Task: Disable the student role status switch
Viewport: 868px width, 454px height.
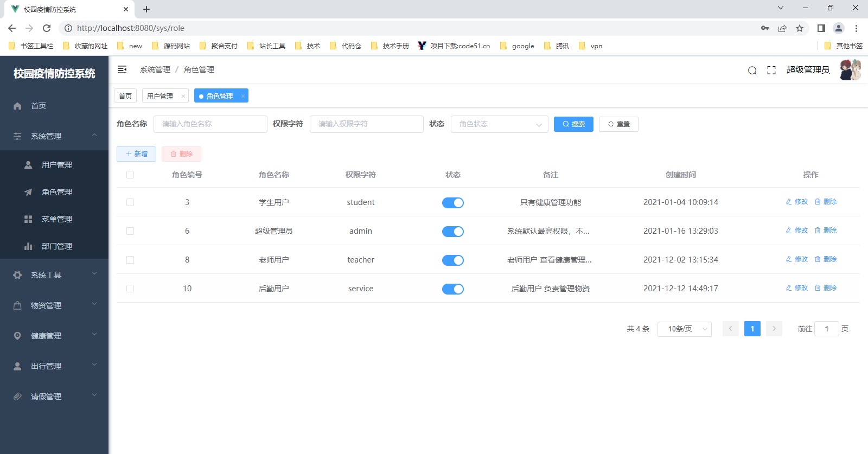Action: (x=452, y=203)
